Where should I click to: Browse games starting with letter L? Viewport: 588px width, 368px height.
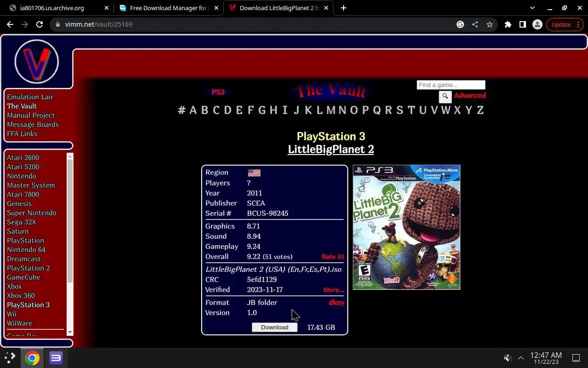[319, 110]
